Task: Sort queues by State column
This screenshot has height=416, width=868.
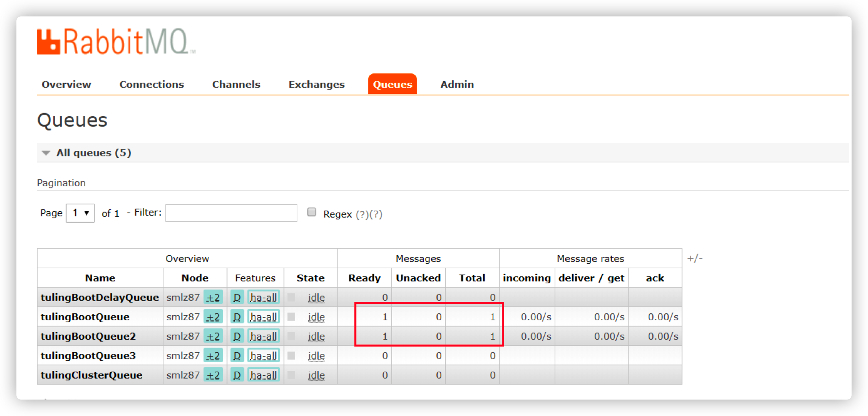Action: pyautogui.click(x=310, y=278)
